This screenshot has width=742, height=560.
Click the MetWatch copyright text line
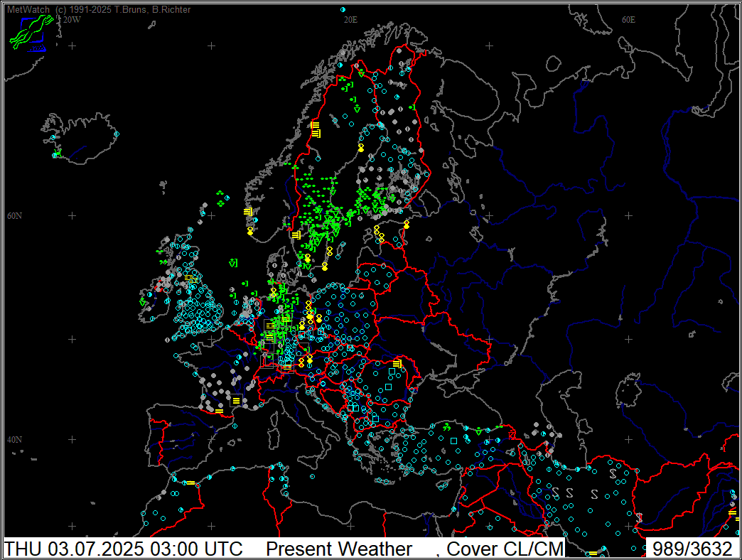point(98,9)
